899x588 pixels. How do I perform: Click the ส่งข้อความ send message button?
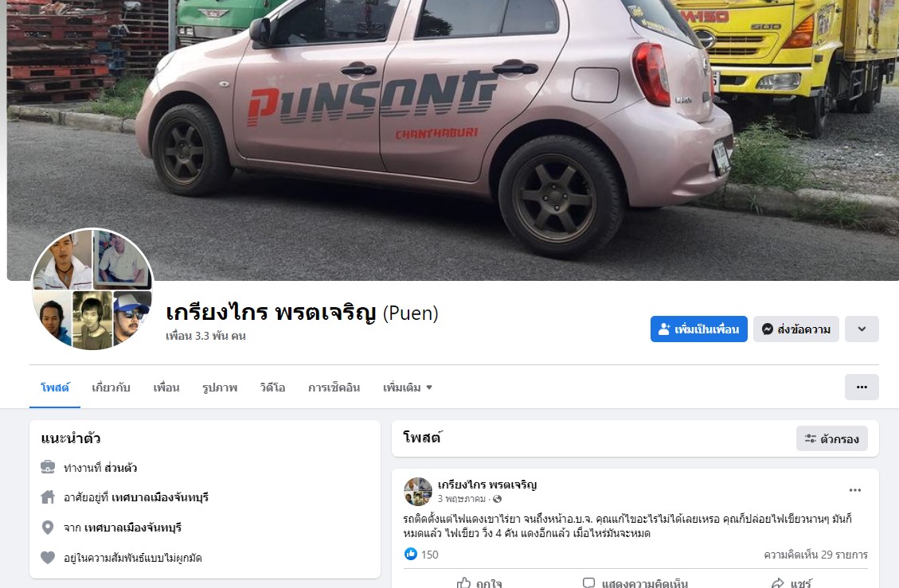coord(795,329)
